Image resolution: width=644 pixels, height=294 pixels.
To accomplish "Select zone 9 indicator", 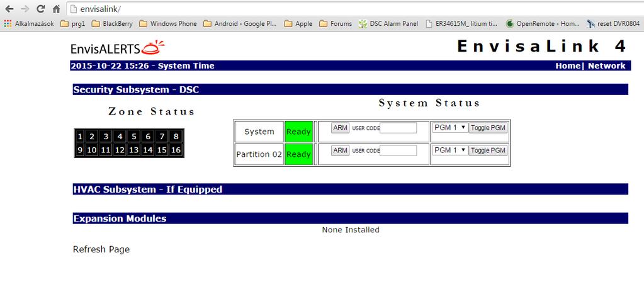I will [80, 150].
